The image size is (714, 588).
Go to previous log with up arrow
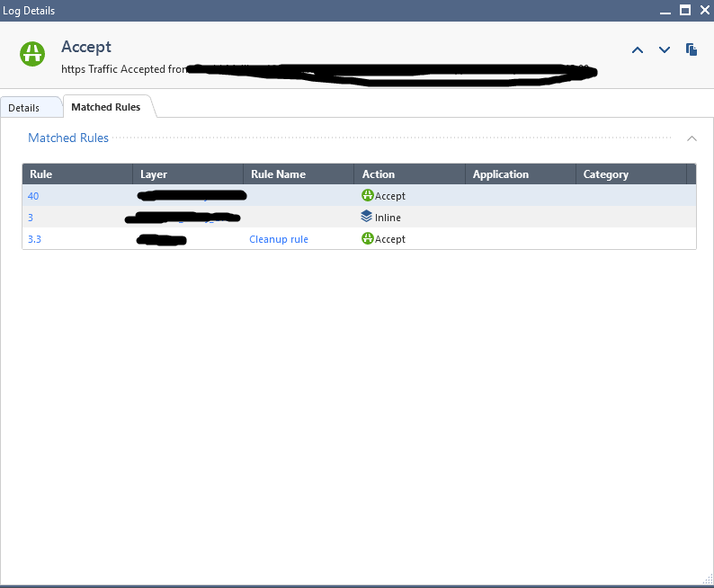pyautogui.click(x=638, y=50)
